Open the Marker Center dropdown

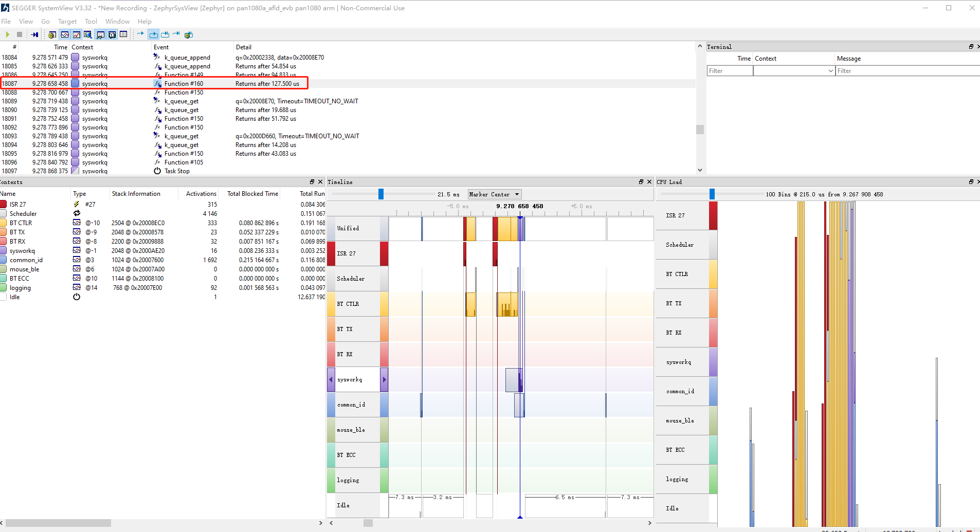[x=495, y=194]
